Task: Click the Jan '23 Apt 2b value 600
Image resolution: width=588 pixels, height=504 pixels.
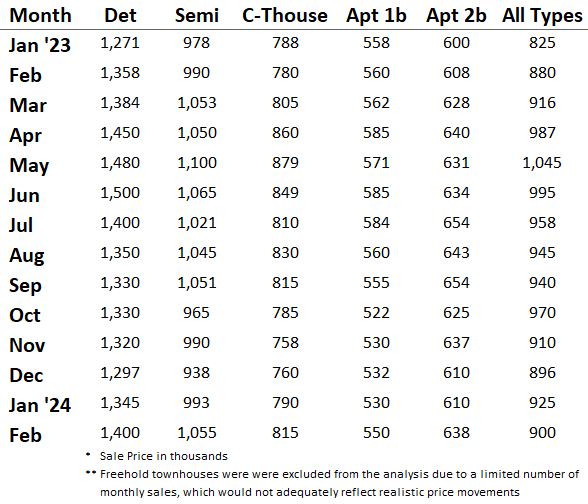Action: [456, 43]
